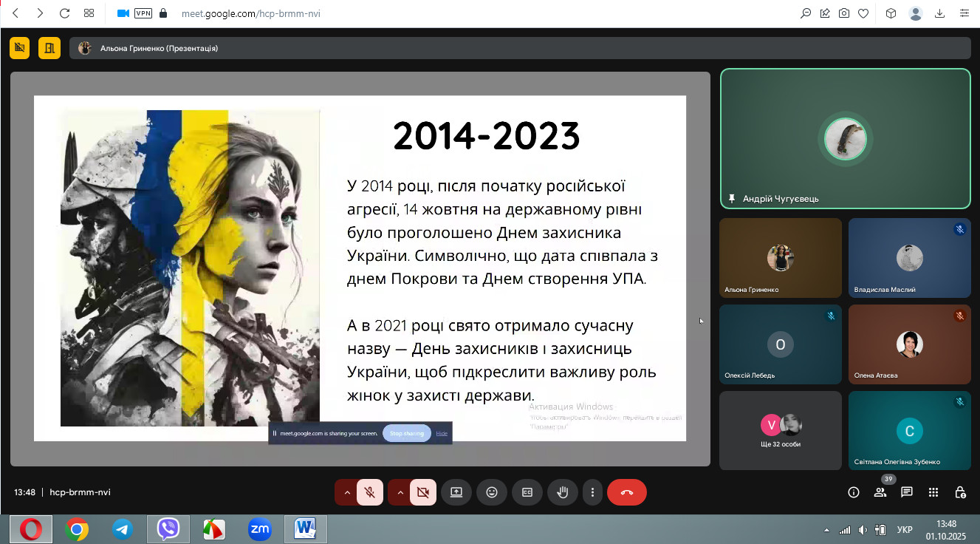Open more options three-dot menu
The width and height of the screenshot is (980, 544).
[592, 492]
